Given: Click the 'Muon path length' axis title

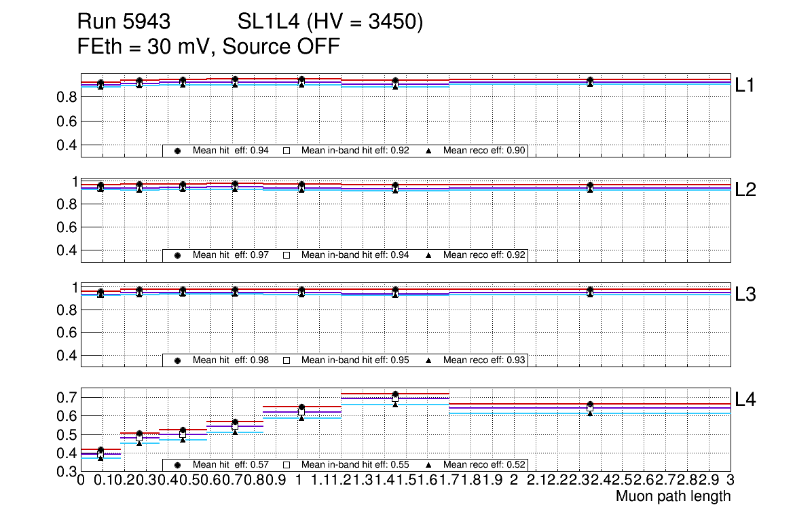Looking at the screenshot, I should pyautogui.click(x=673, y=496).
